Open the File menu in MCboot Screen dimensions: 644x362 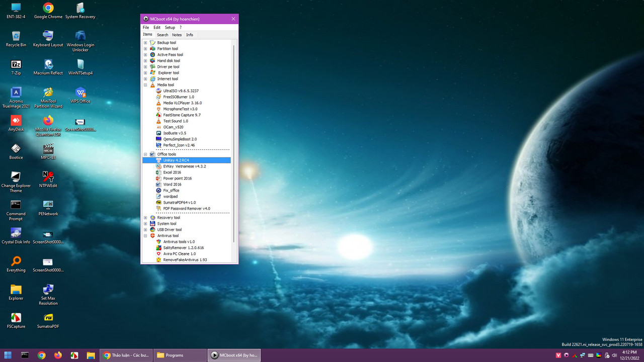click(x=145, y=27)
